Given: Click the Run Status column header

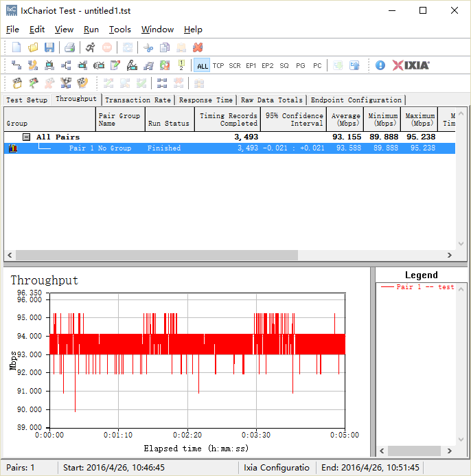Looking at the screenshot, I should [x=170, y=120].
